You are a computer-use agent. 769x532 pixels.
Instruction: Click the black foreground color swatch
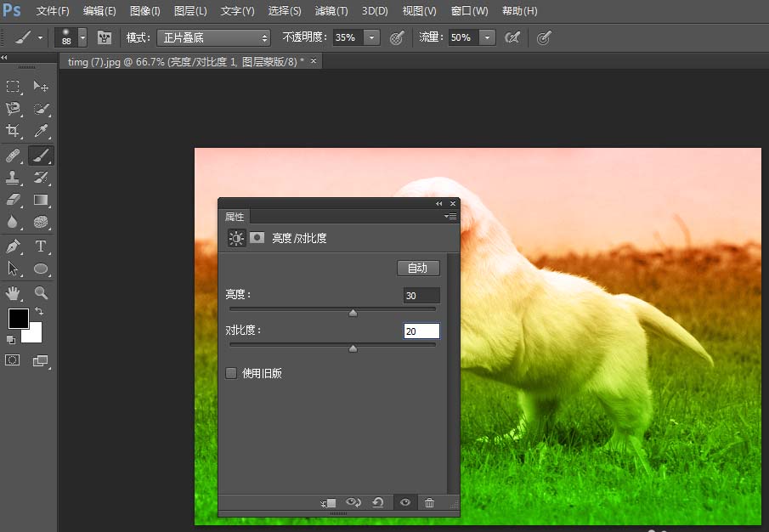point(19,319)
